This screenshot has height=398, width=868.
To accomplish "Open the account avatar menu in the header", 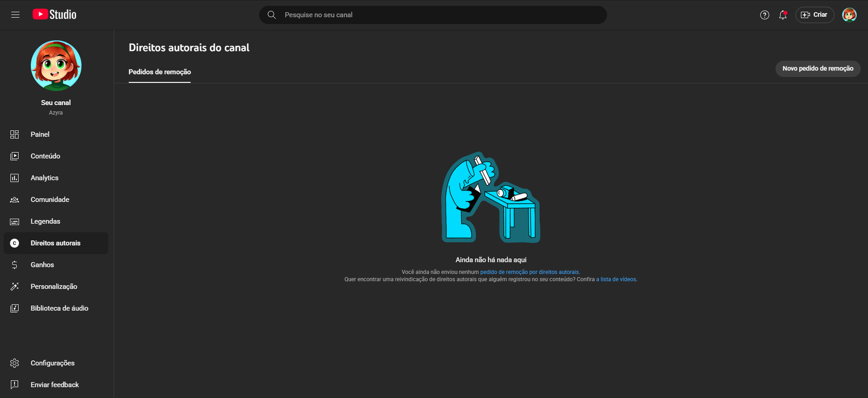I will click(x=849, y=15).
